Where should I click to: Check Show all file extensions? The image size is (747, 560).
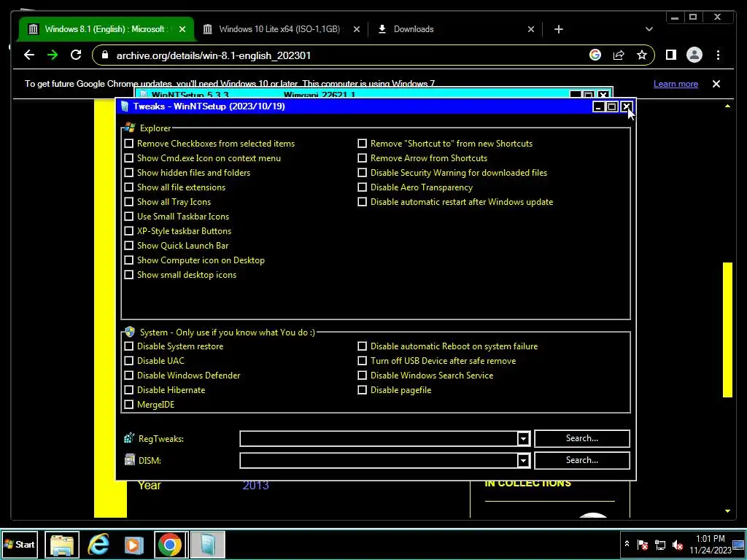tap(128, 187)
